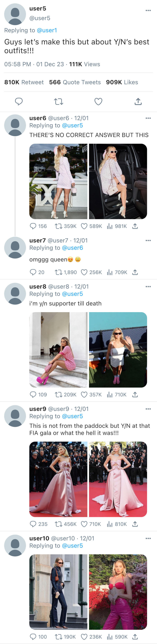
Task: Reply to user5's main tweet
Action: pyautogui.click(x=19, y=101)
